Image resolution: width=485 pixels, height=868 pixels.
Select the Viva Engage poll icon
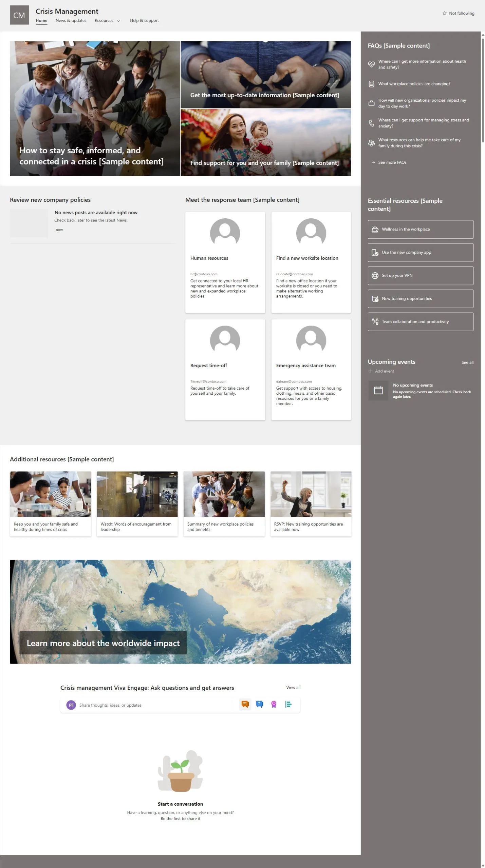(x=288, y=704)
